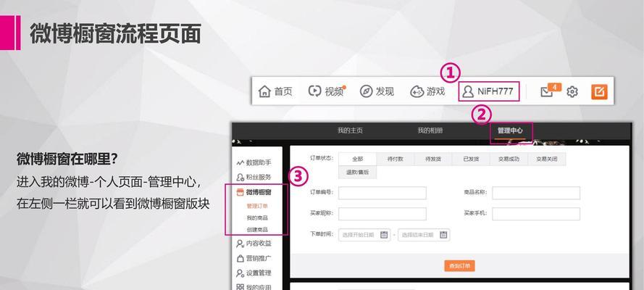This screenshot has width=644, height=290.
Task: Open 我的应用 in the left sidebar
Action: (x=254, y=287)
